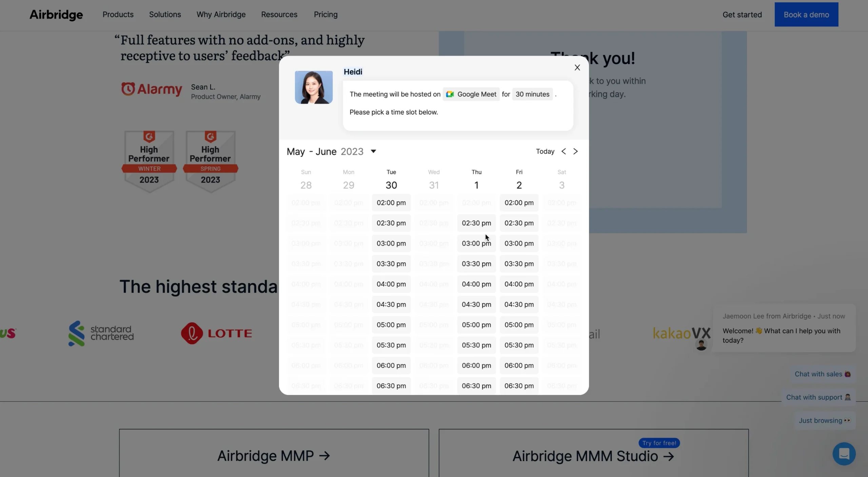
Task: Click Airbridge logo in top navigation
Action: pos(56,15)
